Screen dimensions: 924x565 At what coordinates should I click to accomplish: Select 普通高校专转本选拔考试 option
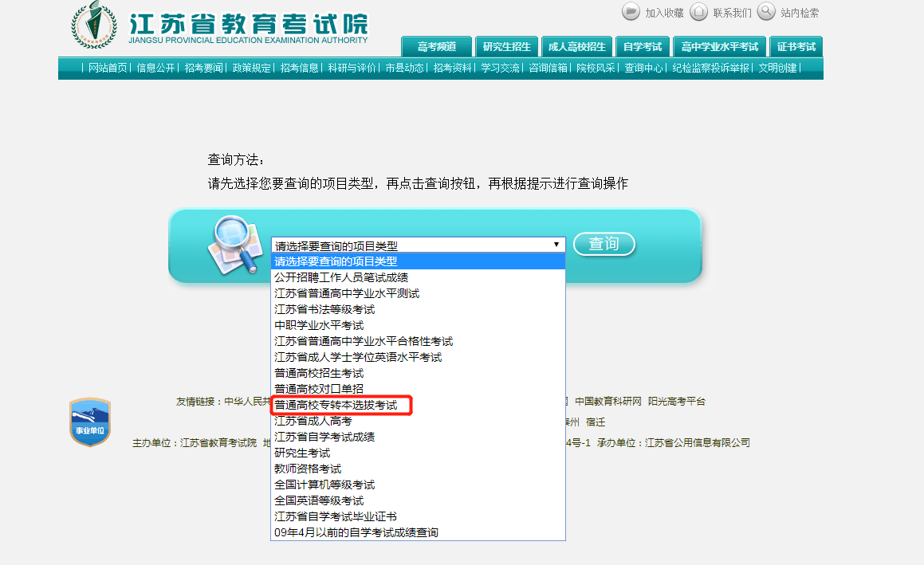[x=418, y=405]
